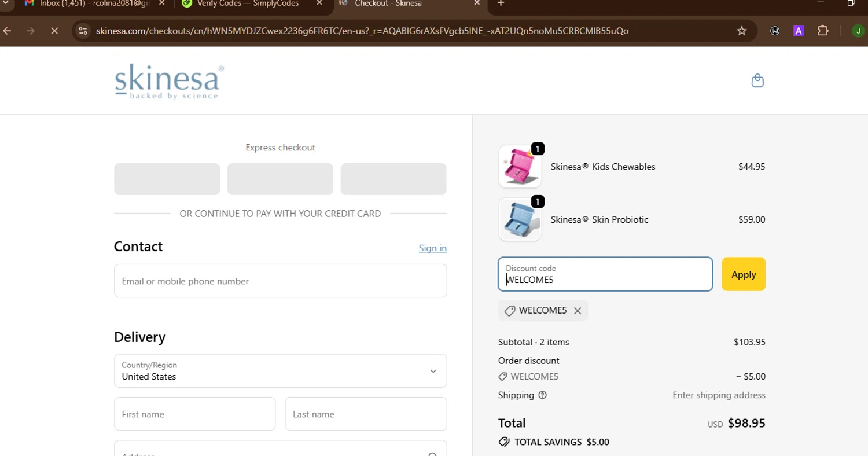Open a new browser tab

[501, 3]
